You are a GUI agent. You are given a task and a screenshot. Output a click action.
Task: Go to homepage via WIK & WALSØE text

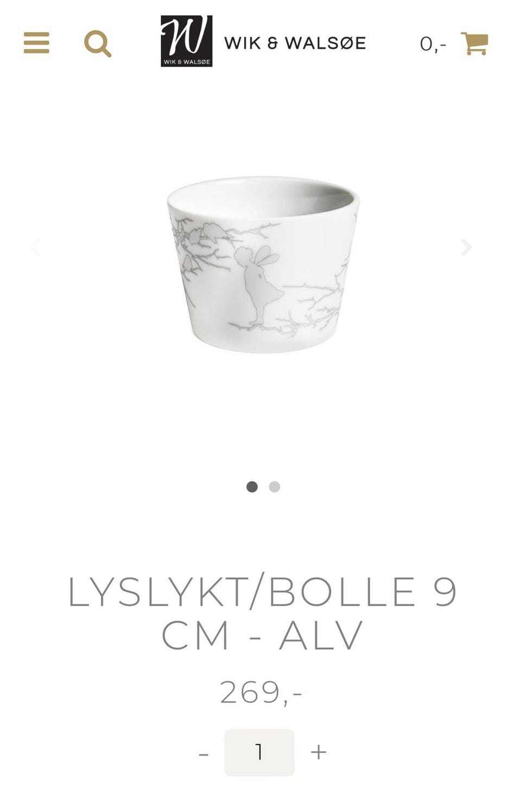295,43
